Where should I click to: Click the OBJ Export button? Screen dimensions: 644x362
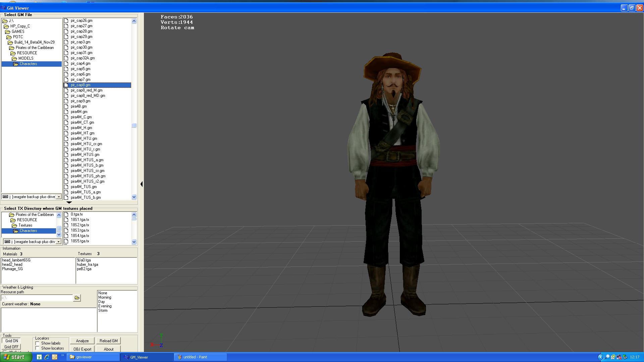click(x=82, y=349)
